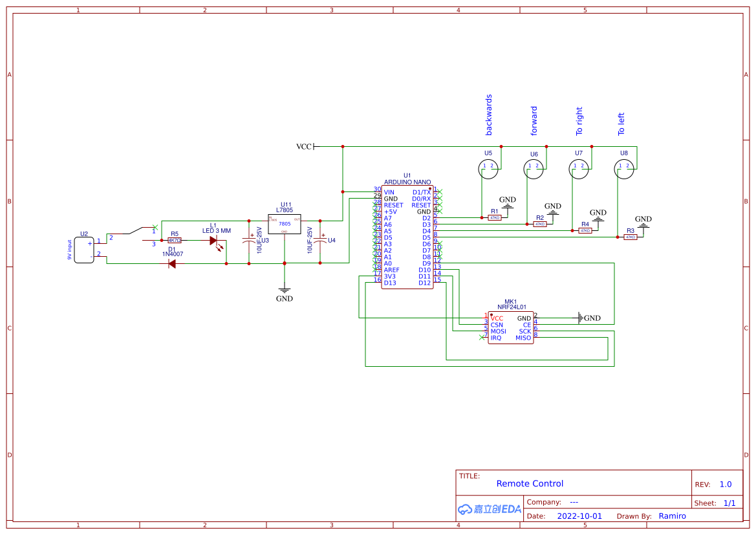This screenshot has width=756, height=535.
Task: Click the "To left" label above U8
Action: click(x=621, y=124)
